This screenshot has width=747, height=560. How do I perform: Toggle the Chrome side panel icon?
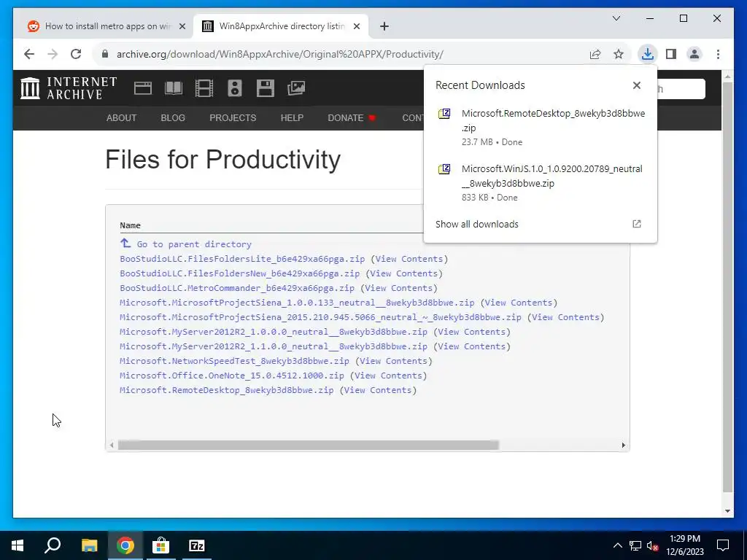pyautogui.click(x=671, y=54)
